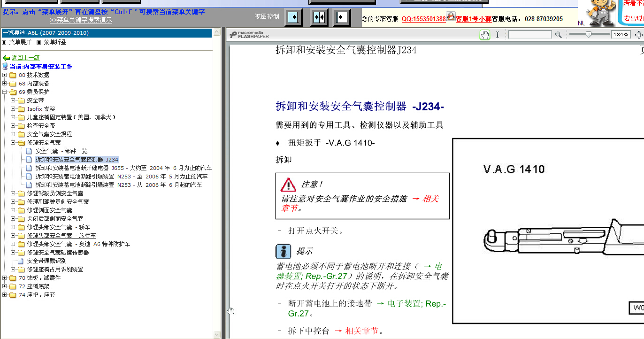Click the 菜单折叠 collapse-all icon

pyautogui.click(x=39, y=42)
